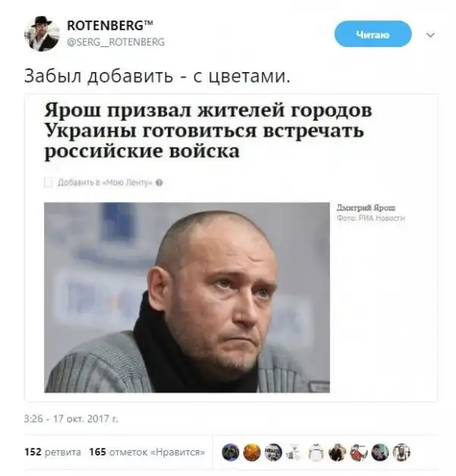
Task: Open the 3:26 - 17 окт. 2017 timestamp
Action: (x=71, y=419)
